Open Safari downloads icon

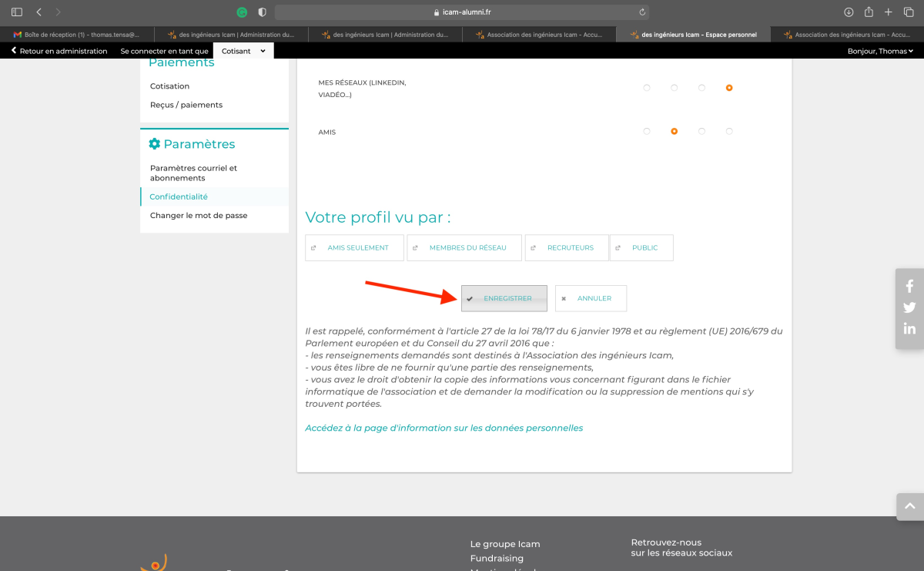[849, 12]
